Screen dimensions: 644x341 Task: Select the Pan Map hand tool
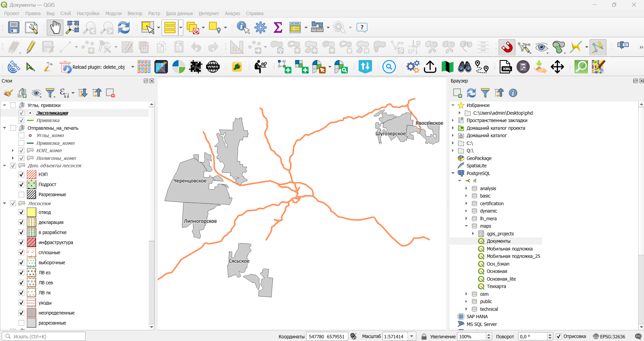click(55, 27)
